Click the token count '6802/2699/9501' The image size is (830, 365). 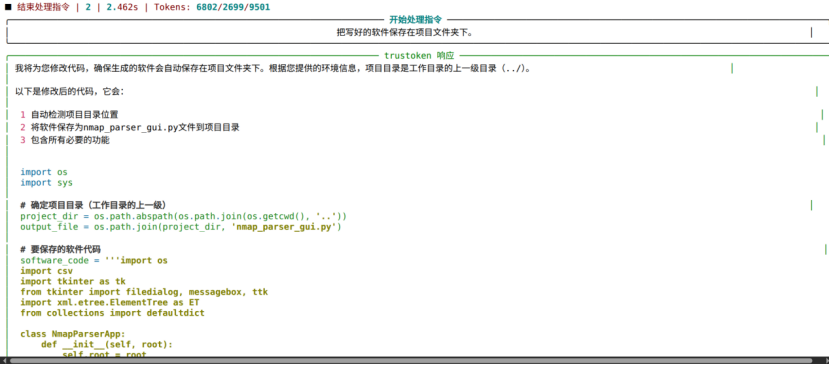point(233,7)
